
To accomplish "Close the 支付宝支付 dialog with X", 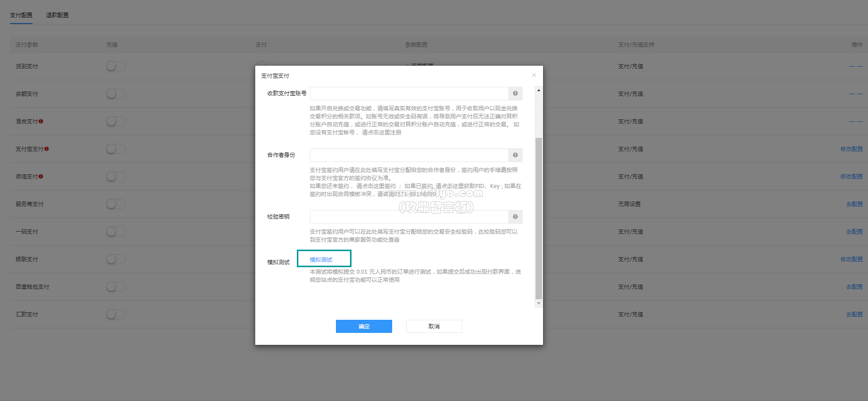I will click(534, 75).
